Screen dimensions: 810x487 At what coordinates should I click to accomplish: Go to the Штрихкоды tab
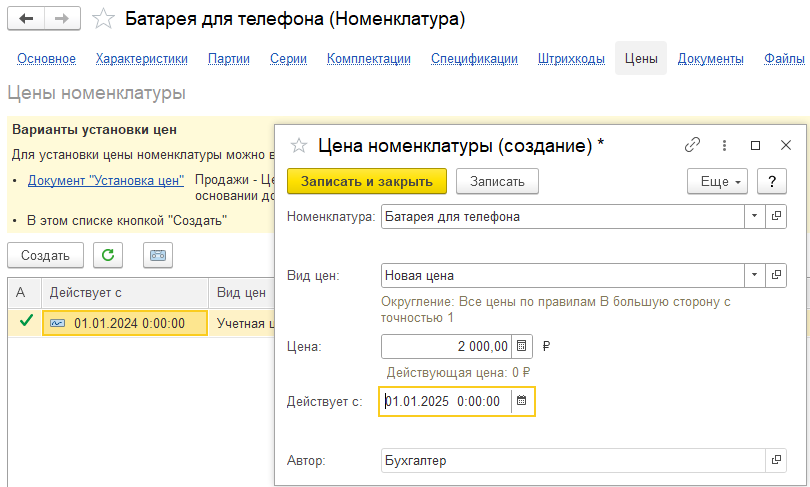point(571,59)
